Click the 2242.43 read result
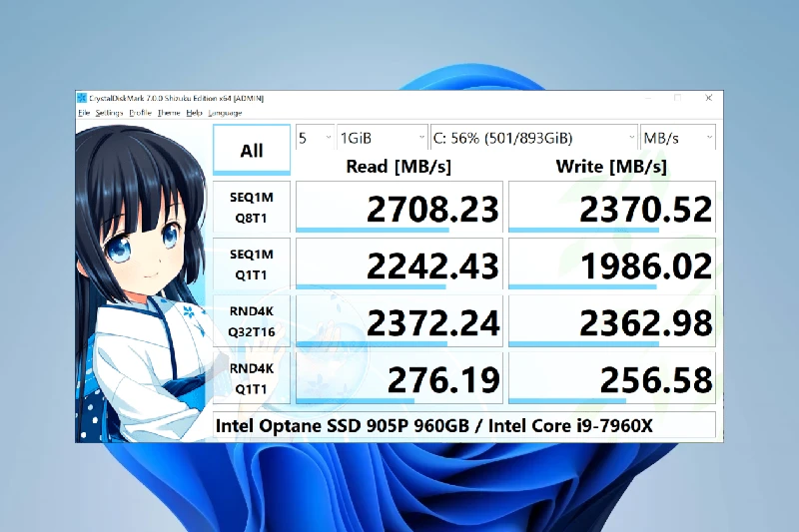The width and height of the screenshot is (799, 532). [399, 265]
